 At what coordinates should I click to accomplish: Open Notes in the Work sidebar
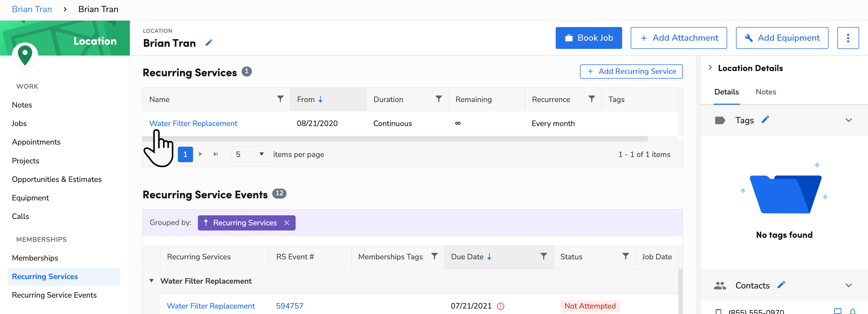(22, 105)
